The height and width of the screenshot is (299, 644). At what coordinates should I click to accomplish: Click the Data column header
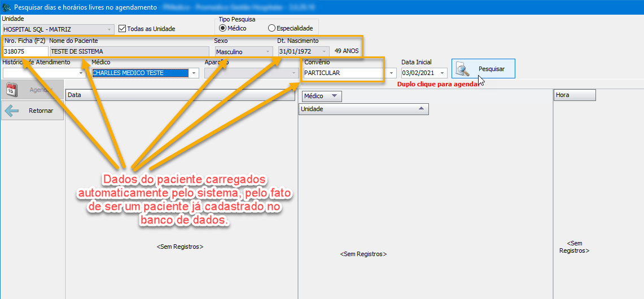[181, 95]
